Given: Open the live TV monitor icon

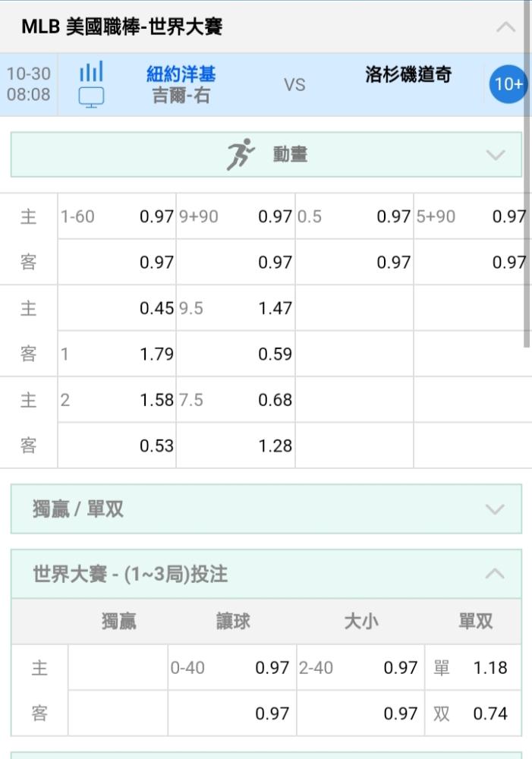Looking at the screenshot, I should (x=91, y=97).
